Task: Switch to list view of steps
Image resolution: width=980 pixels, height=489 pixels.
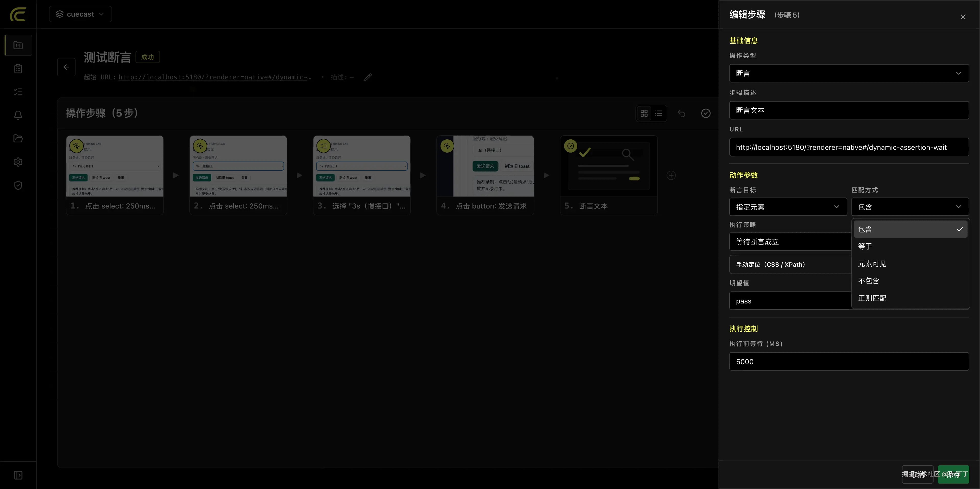Action: coord(658,113)
